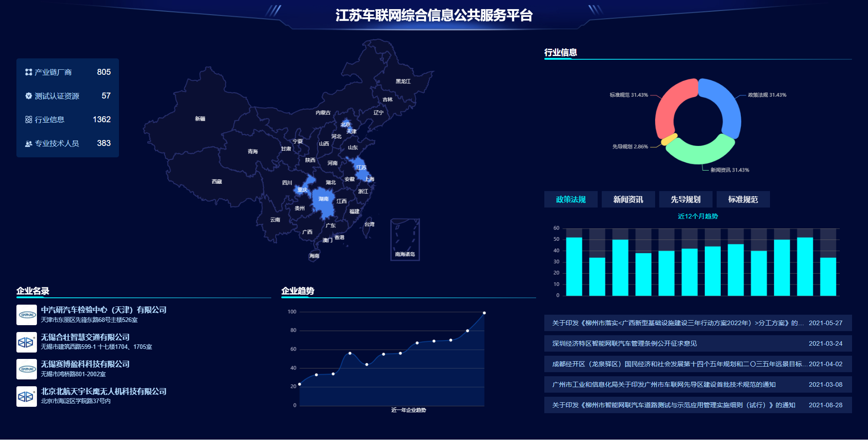The width and height of the screenshot is (868, 441).
Task: Click the 测试认证资源 badge icon
Action: pyautogui.click(x=29, y=96)
